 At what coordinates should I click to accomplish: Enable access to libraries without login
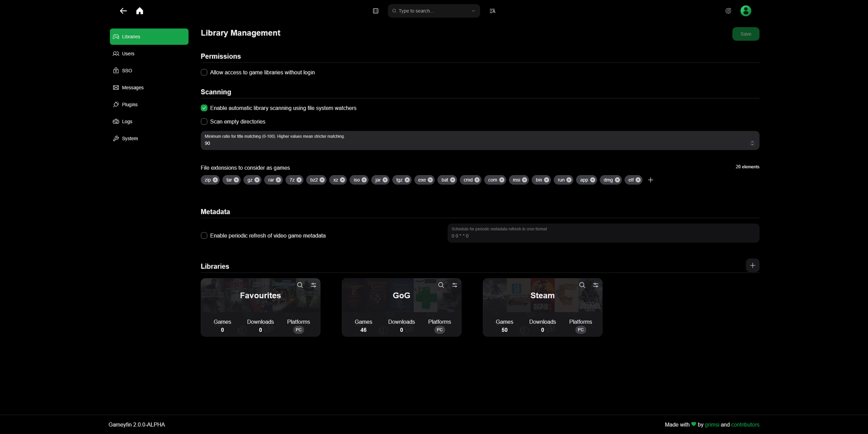click(x=204, y=72)
